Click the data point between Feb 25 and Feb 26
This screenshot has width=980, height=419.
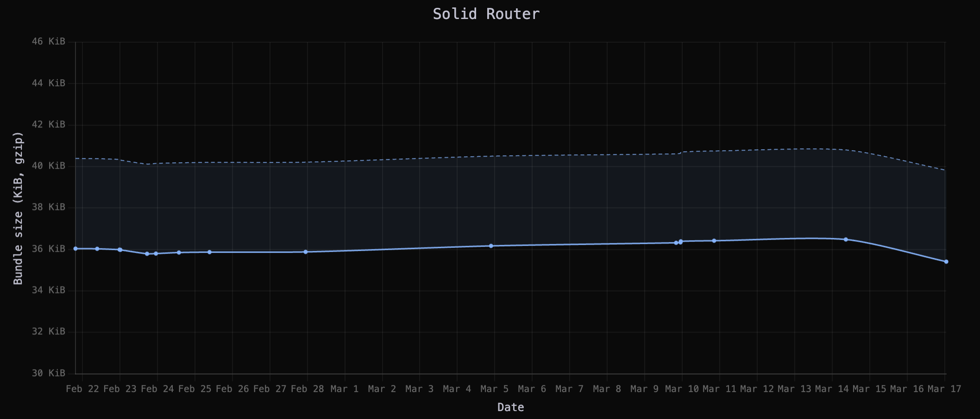[209, 252]
